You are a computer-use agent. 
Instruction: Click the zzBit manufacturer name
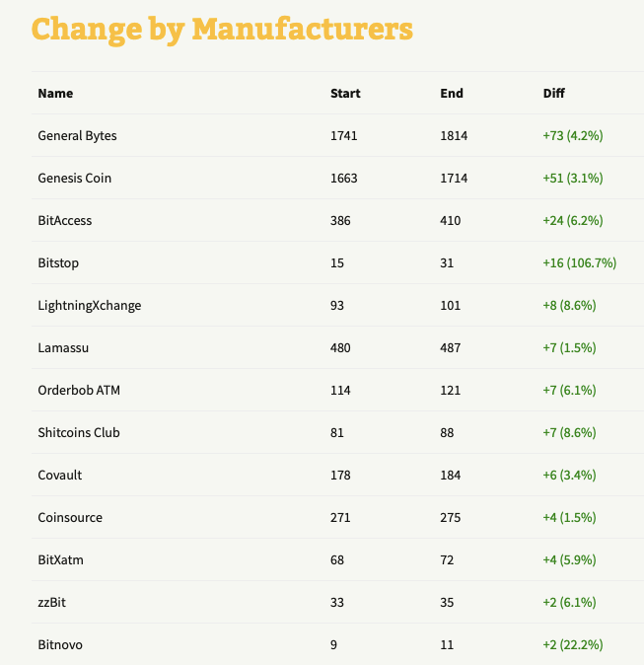(53, 603)
